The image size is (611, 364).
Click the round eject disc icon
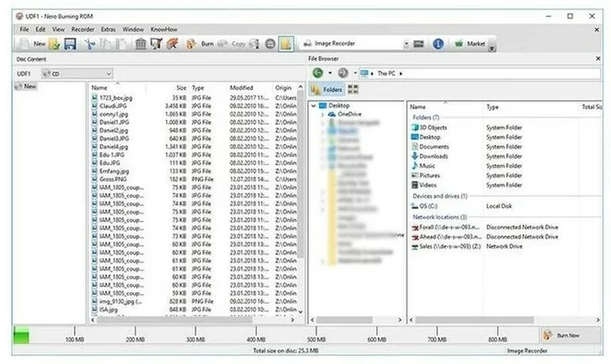click(x=270, y=44)
